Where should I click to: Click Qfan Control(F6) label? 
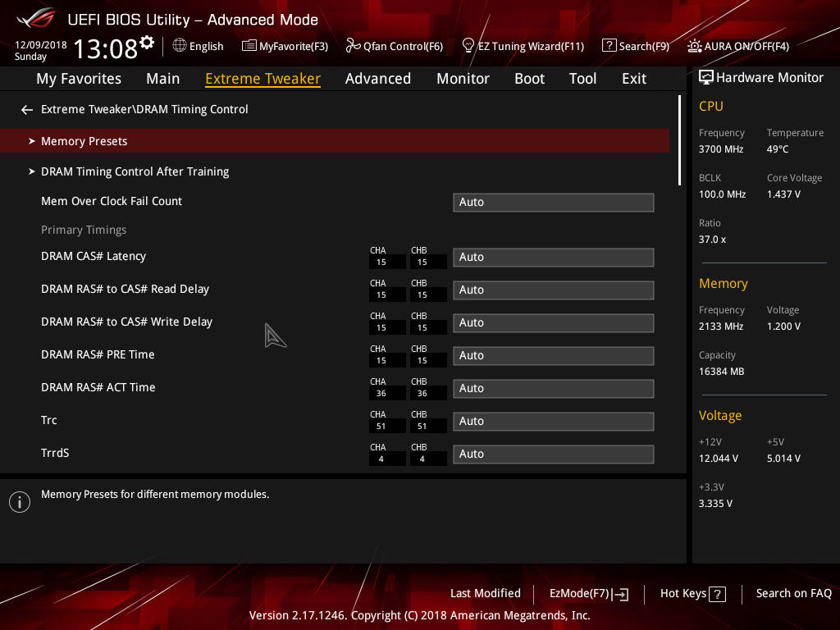404,47
